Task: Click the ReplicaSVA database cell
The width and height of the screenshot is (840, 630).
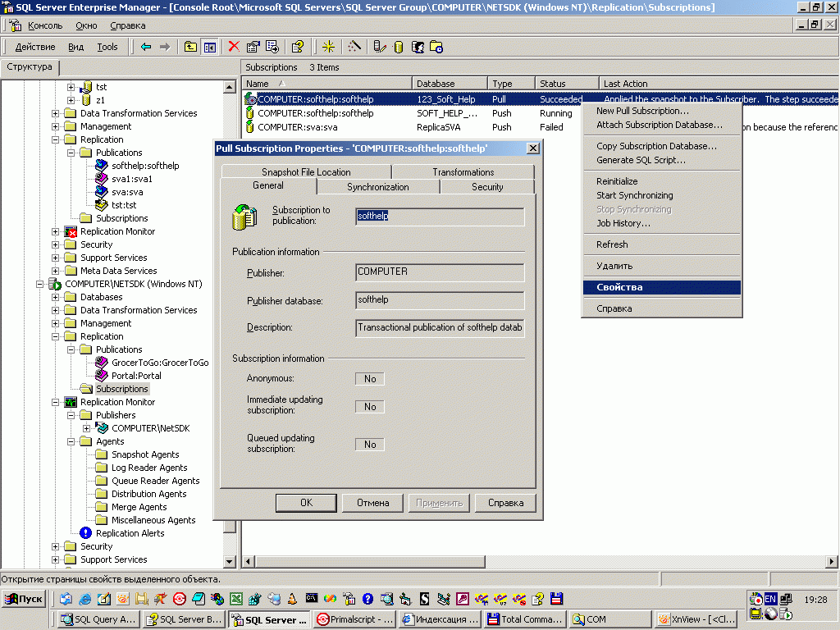Action: coord(438,127)
